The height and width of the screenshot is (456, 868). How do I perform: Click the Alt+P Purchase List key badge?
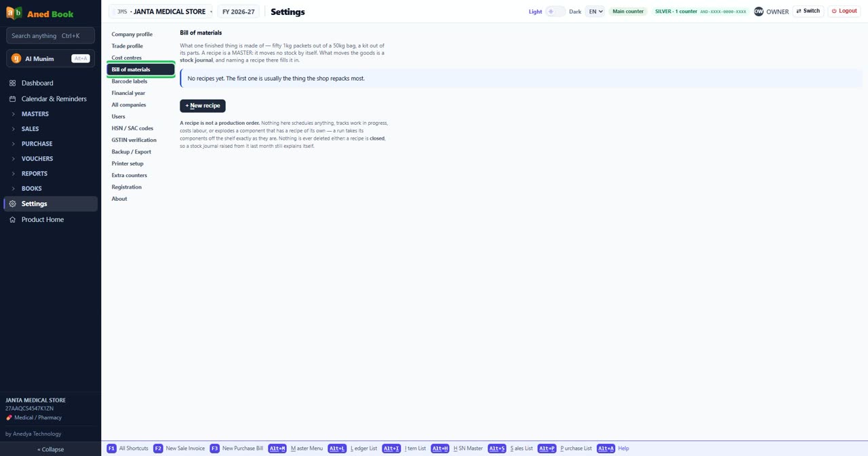click(x=547, y=449)
